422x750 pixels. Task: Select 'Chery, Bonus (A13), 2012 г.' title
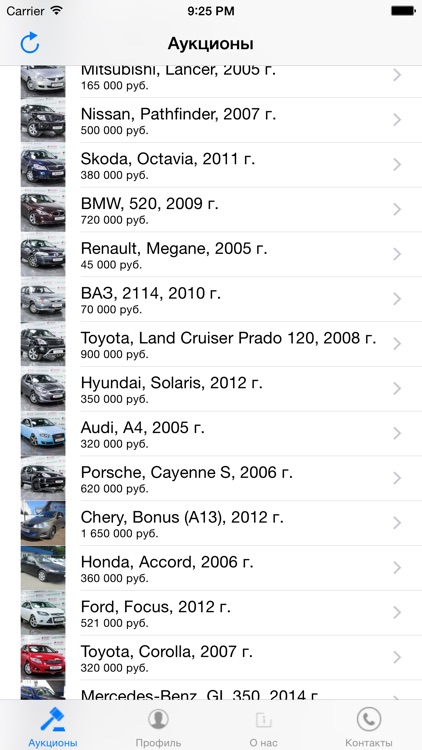point(182,518)
